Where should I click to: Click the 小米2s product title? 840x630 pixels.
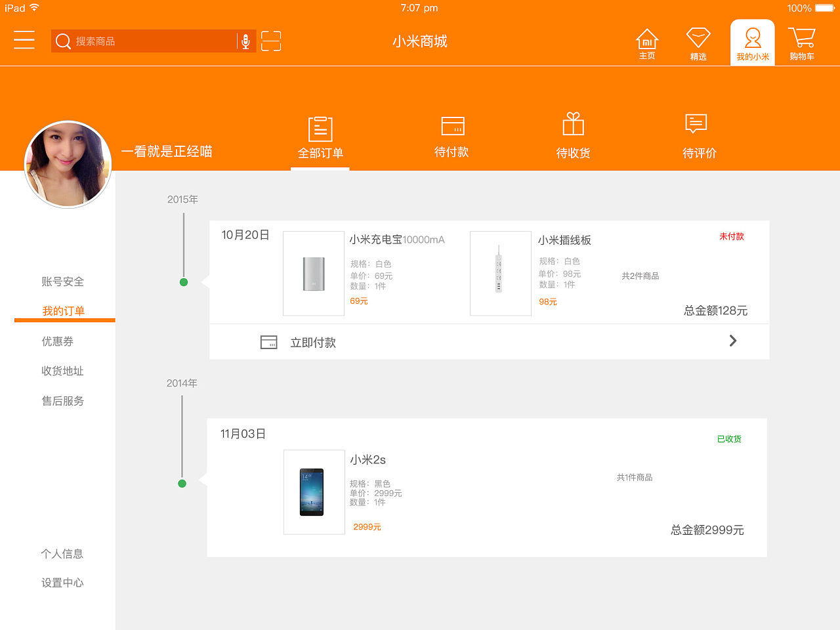click(367, 459)
